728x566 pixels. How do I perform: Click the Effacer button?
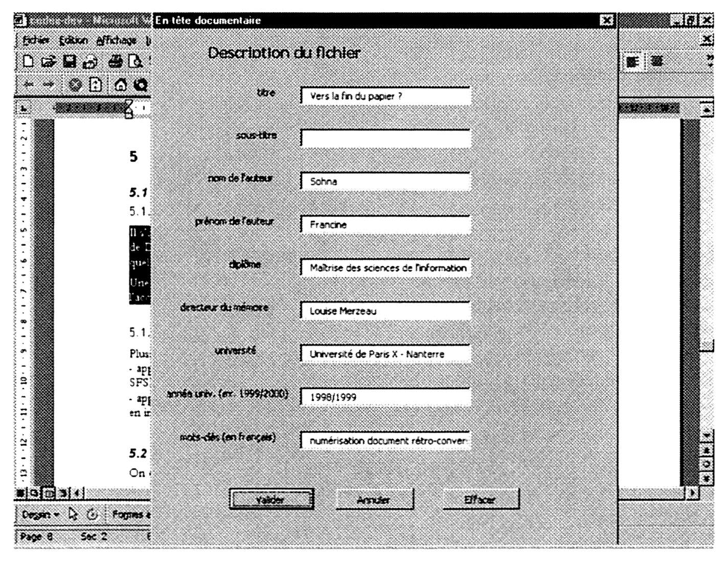coord(481,499)
